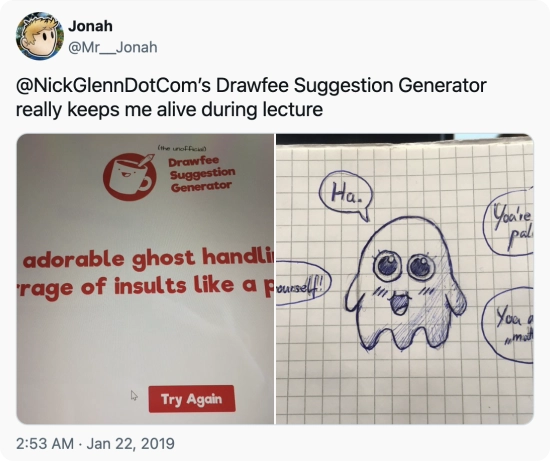
Task: Click the small "(the unofficial)" caption
Action: pyautogui.click(x=182, y=148)
